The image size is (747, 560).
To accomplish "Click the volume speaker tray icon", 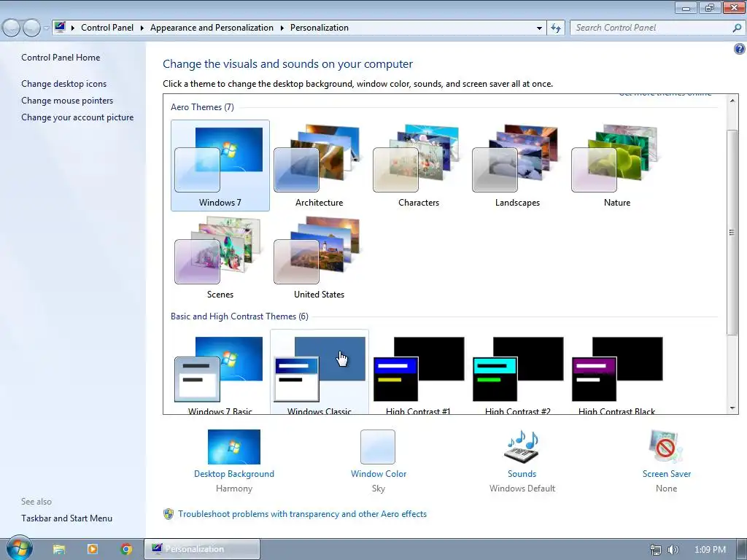I will pyautogui.click(x=673, y=550).
